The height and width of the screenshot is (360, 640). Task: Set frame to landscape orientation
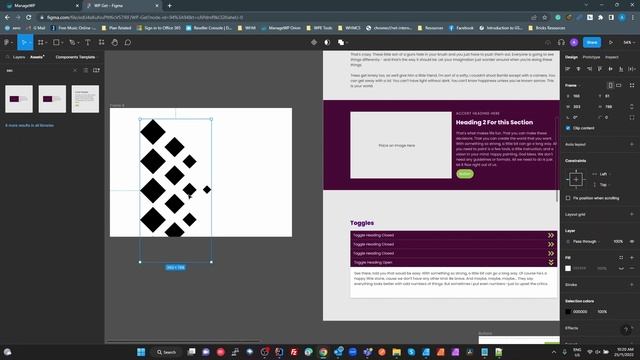619,85
